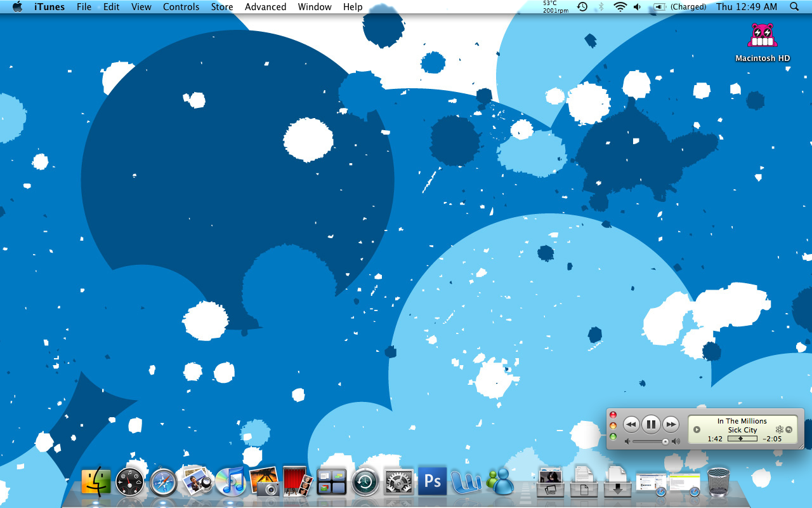Open battery Charged status menu
Viewport: 812px width, 508px height.
[680, 7]
